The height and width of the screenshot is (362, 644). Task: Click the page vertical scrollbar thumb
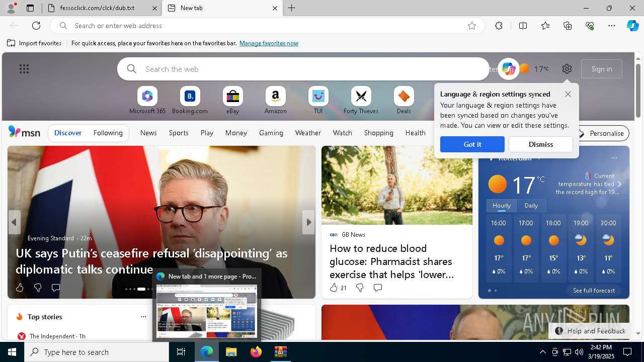[x=638, y=91]
